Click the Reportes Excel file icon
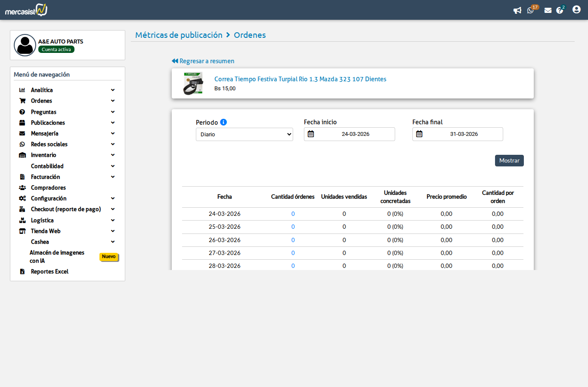This screenshot has width=588, height=387. [22, 271]
